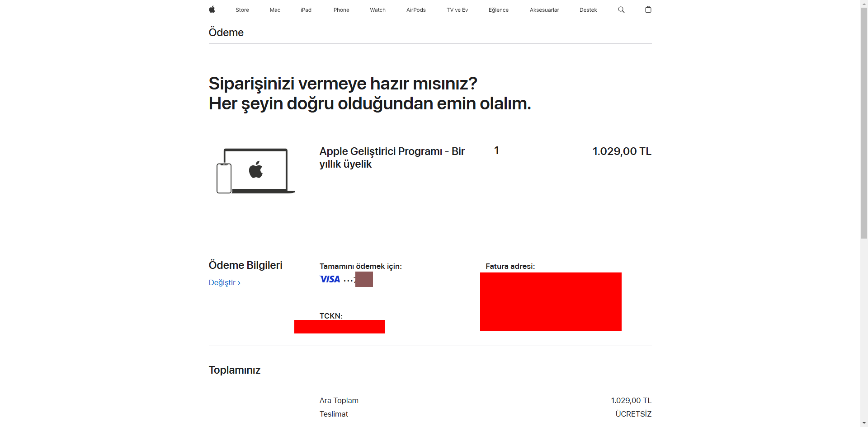Screen dimensions: 868x427
Task: Click the Ara Toplam label
Action: click(339, 401)
